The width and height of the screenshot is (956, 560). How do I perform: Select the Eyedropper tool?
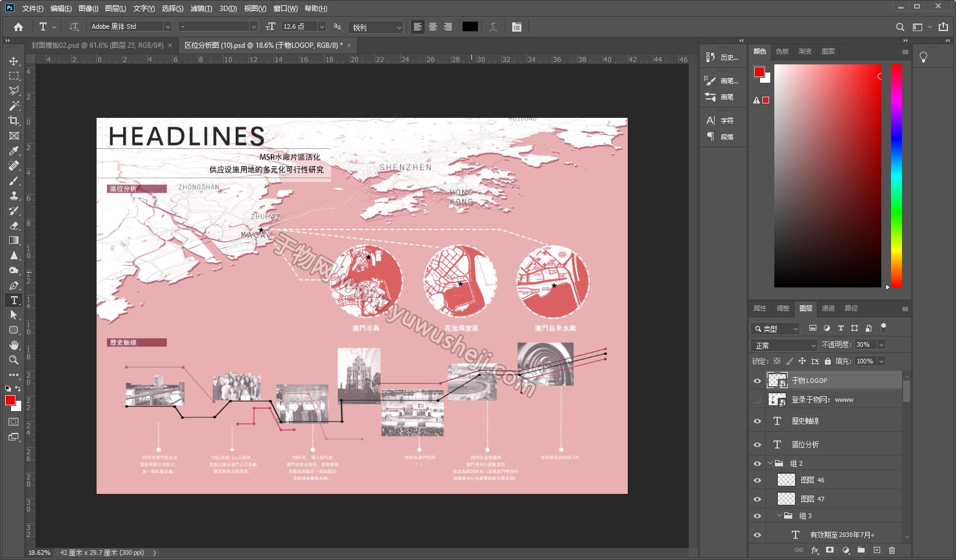14,151
